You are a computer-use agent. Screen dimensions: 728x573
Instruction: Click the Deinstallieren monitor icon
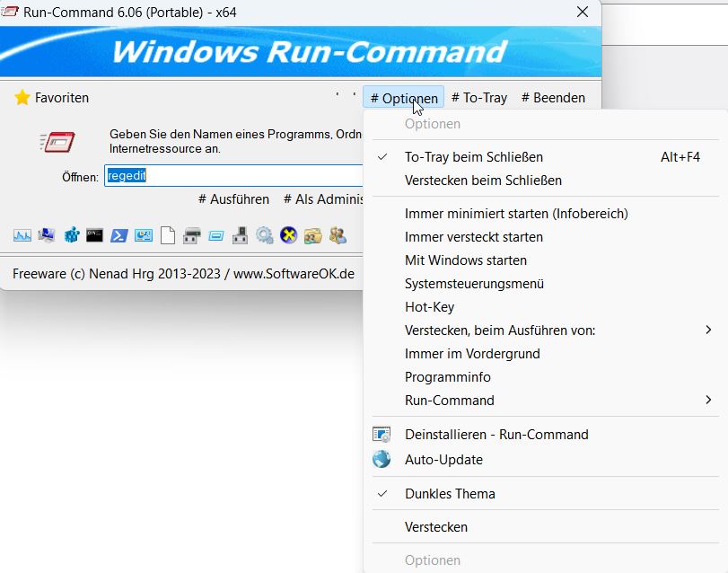(382, 435)
